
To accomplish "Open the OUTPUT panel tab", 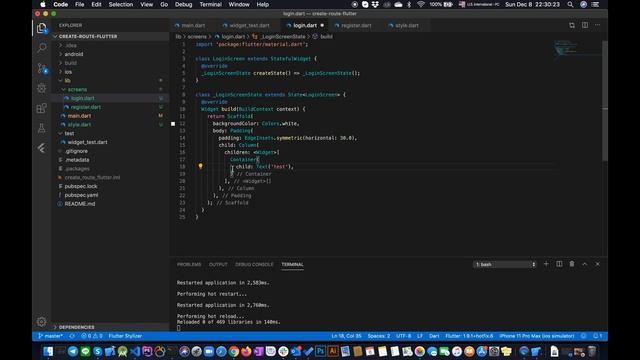I will 218,264.
